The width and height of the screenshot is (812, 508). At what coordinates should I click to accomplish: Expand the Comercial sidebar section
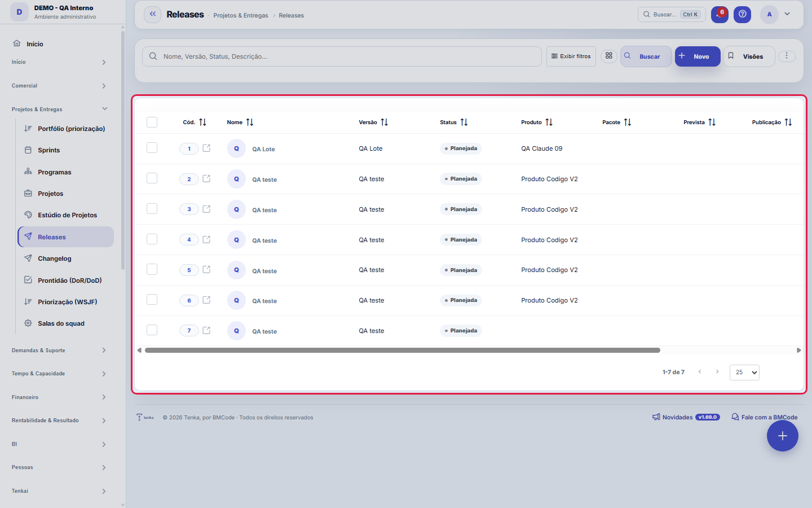[59, 86]
